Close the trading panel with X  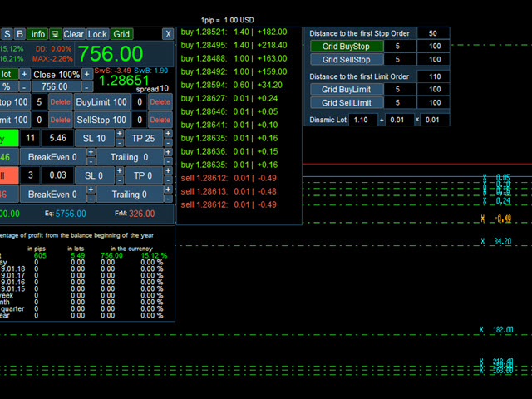click(168, 34)
